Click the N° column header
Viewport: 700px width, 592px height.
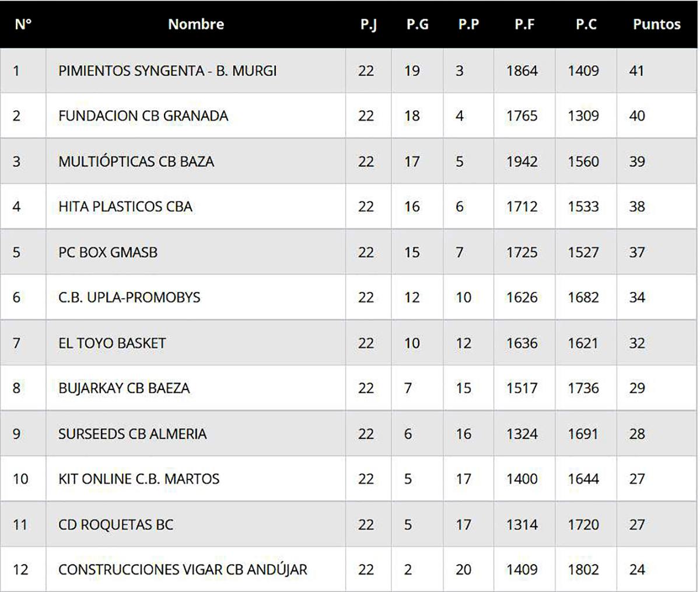(23, 24)
